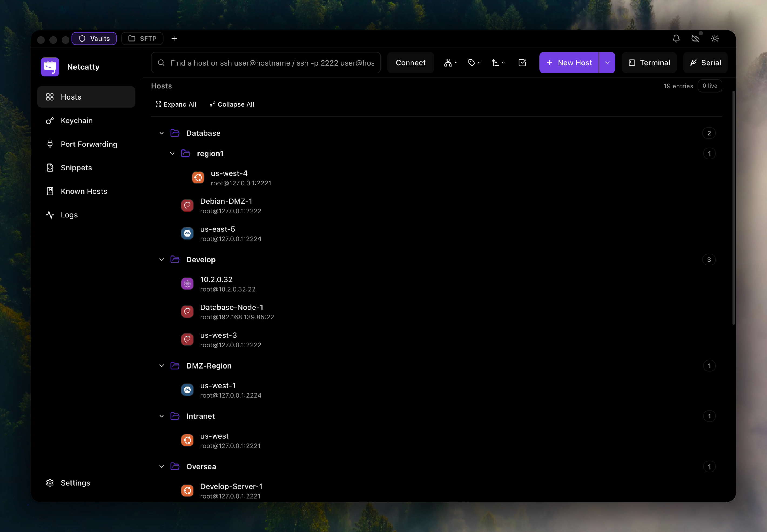Toggle the light/dark theme sun icon
767x532 pixels.
point(715,38)
